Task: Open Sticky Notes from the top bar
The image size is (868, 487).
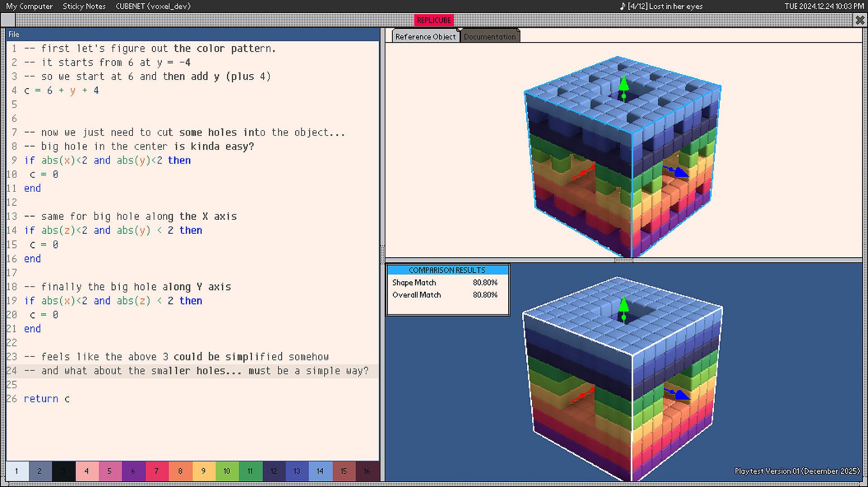Action: click(x=84, y=6)
